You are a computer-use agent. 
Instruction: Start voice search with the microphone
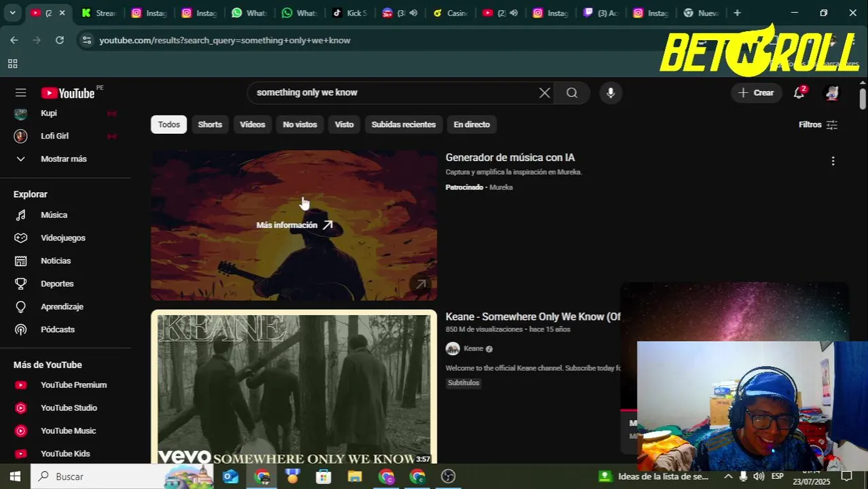coord(611,93)
